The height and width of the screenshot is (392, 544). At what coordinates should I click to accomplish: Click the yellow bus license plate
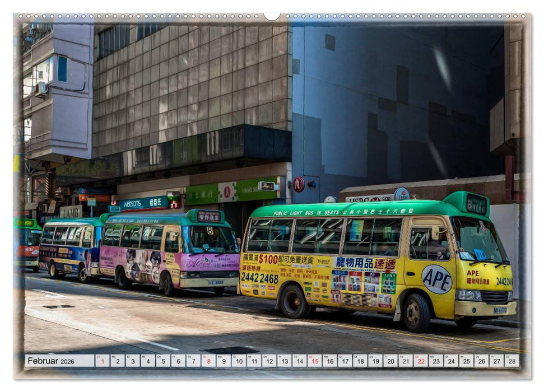[x=500, y=310]
